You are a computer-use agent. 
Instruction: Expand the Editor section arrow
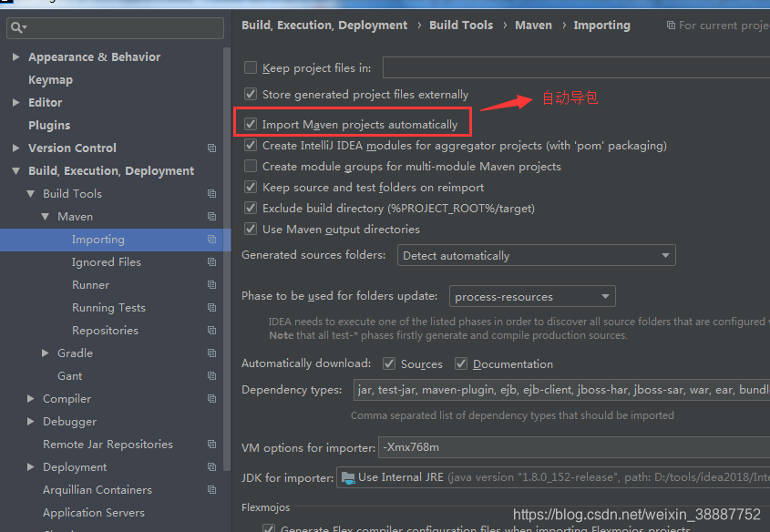(15, 103)
